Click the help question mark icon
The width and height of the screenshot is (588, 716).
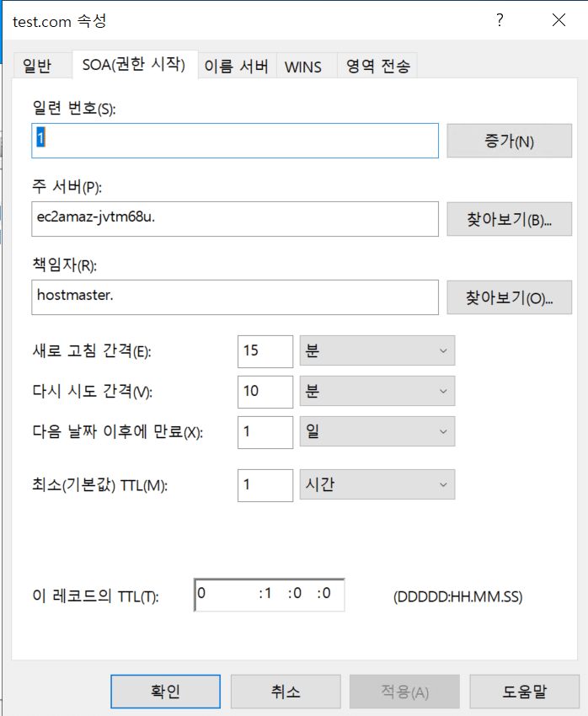pos(499,21)
